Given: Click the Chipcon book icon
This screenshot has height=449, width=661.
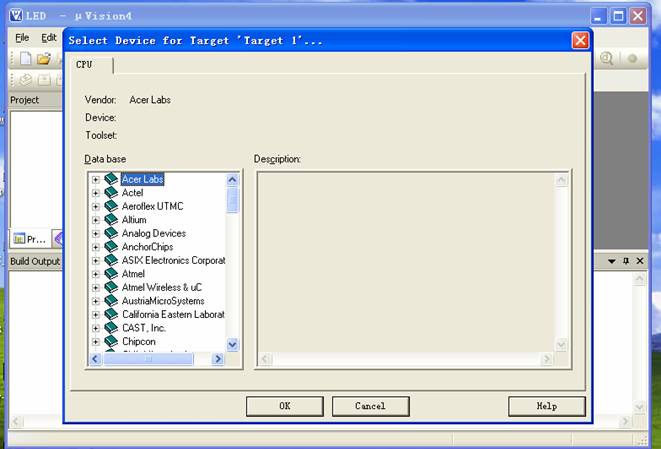Looking at the screenshot, I should pyautogui.click(x=111, y=341).
